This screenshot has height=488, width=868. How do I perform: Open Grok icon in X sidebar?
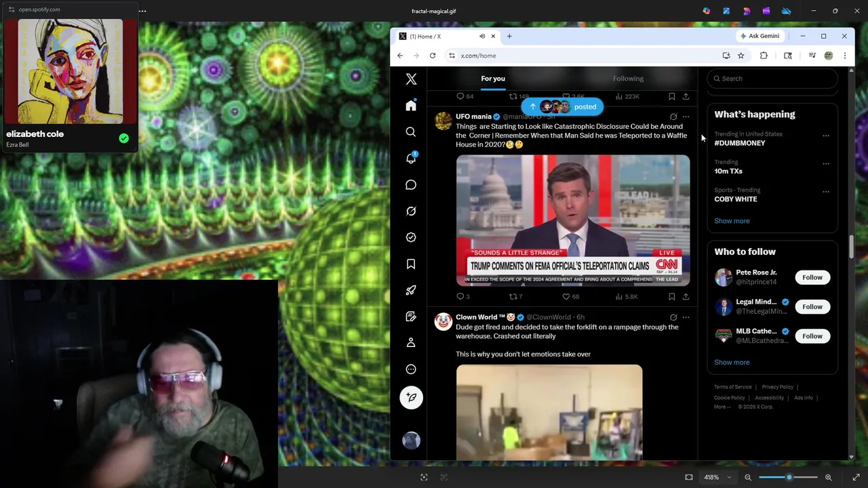(x=411, y=211)
